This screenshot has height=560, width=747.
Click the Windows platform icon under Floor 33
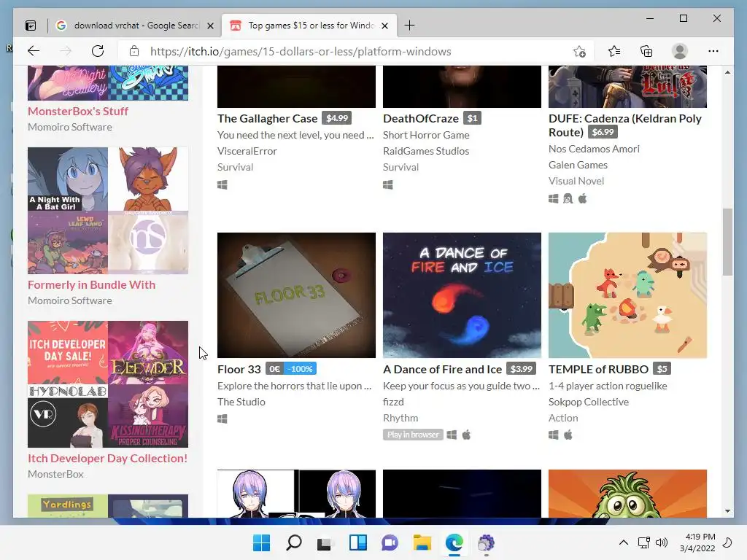coord(222,419)
